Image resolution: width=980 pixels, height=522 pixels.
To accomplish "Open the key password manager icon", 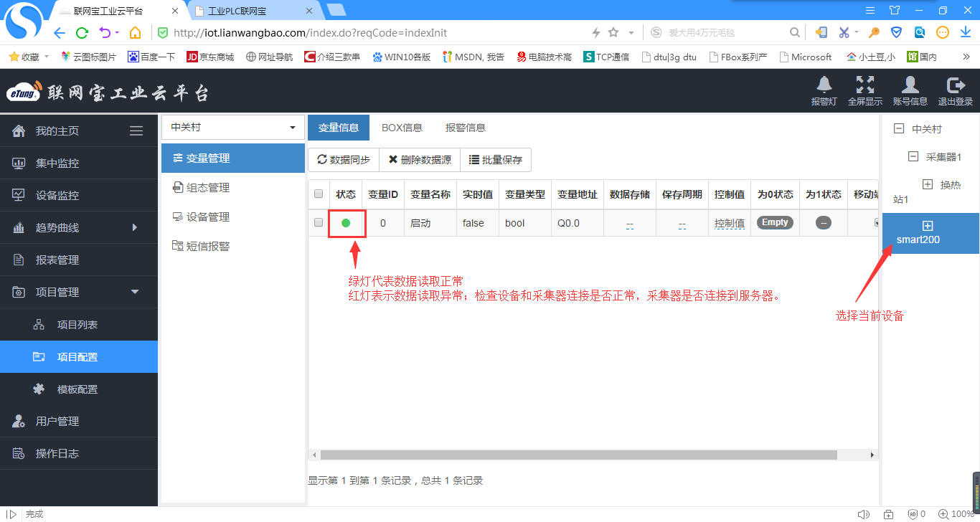I will 874,32.
